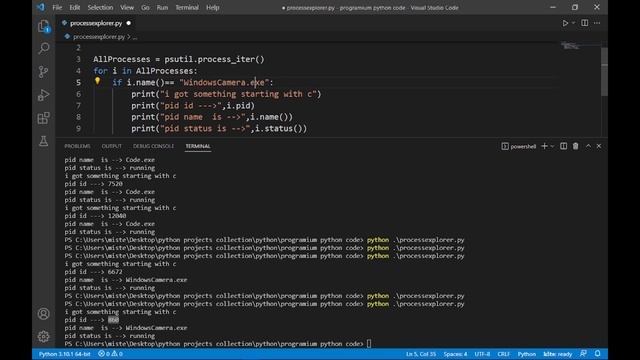Open the Edit menu

click(x=75, y=7)
